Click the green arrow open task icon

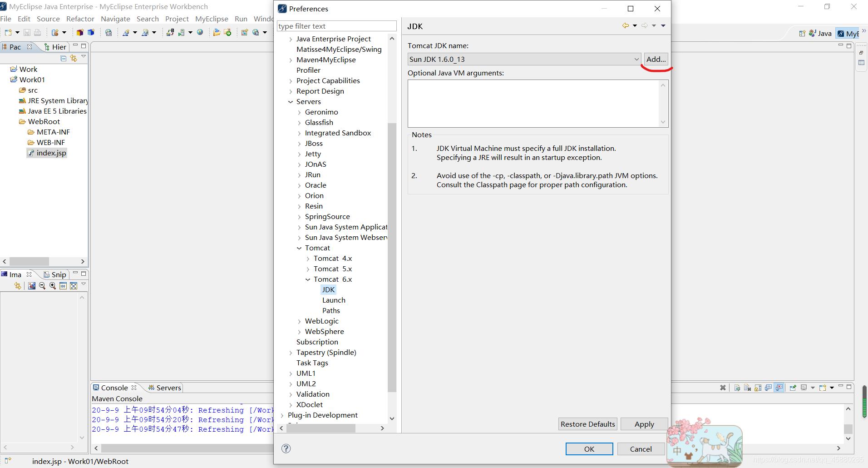tap(227, 32)
